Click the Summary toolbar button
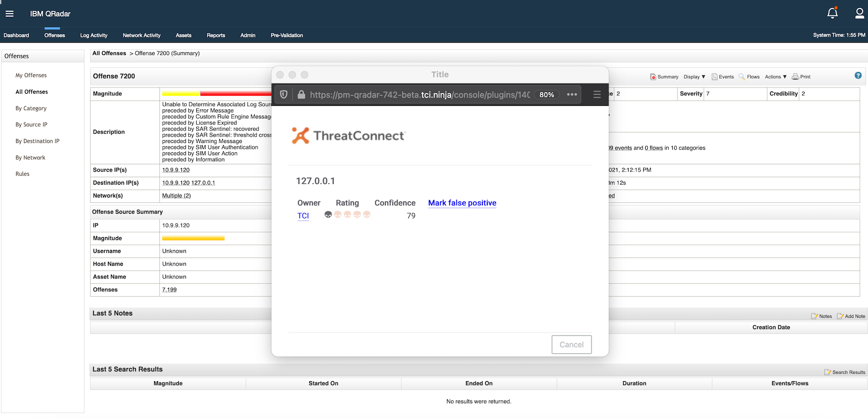This screenshot has width=868, height=418. click(664, 77)
